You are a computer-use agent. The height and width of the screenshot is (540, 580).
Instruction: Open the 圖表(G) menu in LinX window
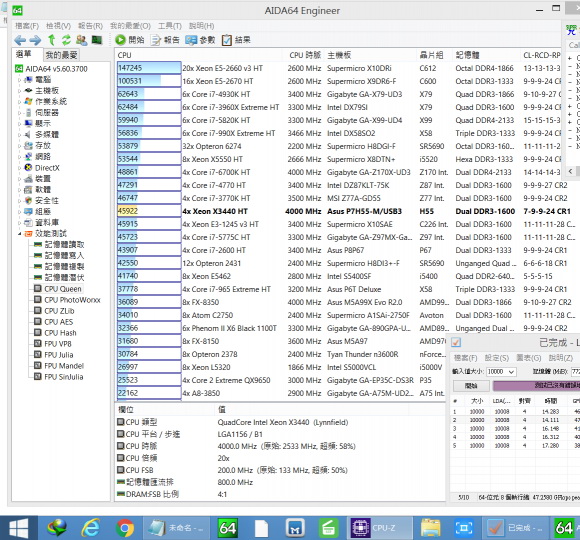click(529, 358)
